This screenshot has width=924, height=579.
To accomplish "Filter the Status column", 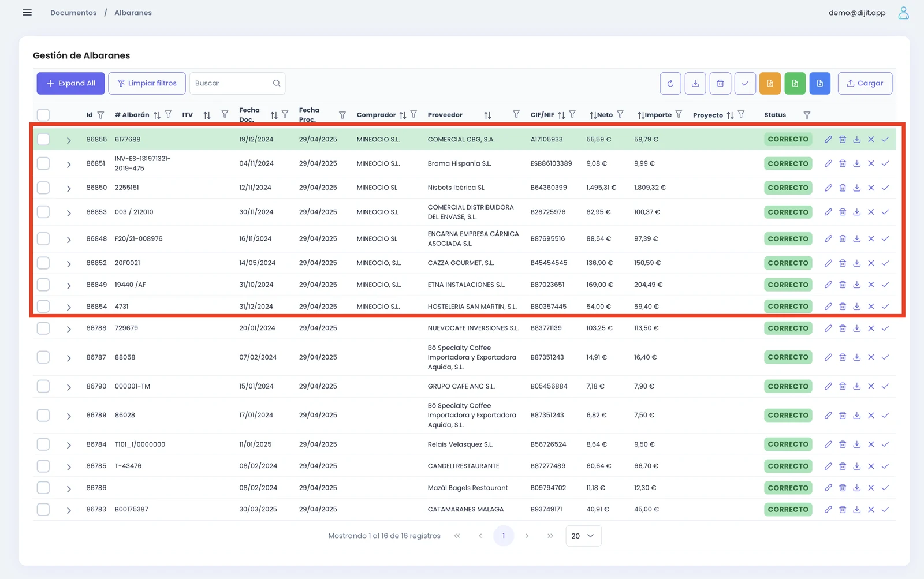I will (x=807, y=115).
